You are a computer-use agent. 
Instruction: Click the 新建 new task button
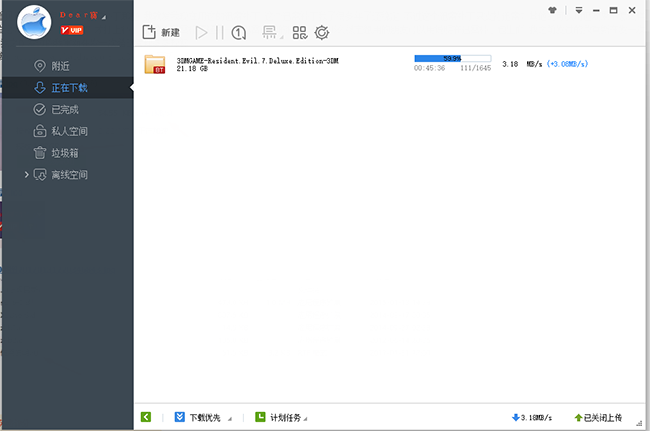pos(161,32)
